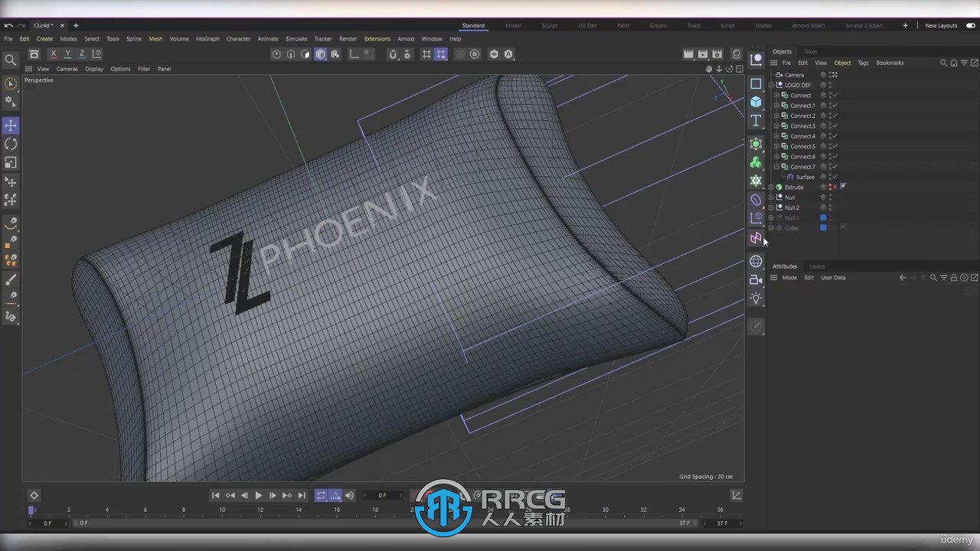
Task: Go to start of timeline
Action: (x=216, y=495)
